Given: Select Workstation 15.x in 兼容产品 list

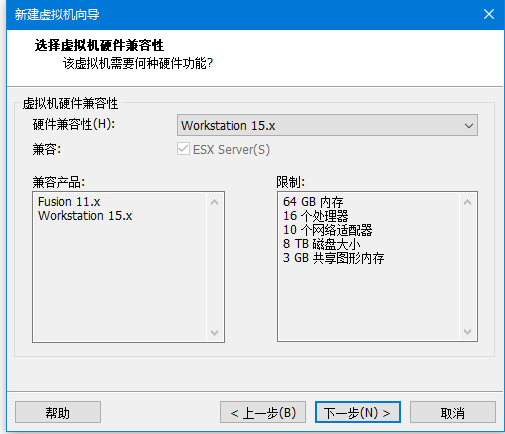Looking at the screenshot, I should [x=85, y=216].
